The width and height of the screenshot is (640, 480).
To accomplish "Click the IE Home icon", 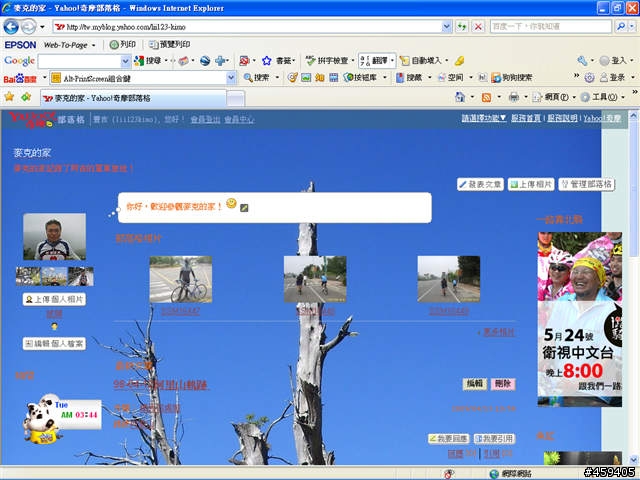I will click(460, 97).
